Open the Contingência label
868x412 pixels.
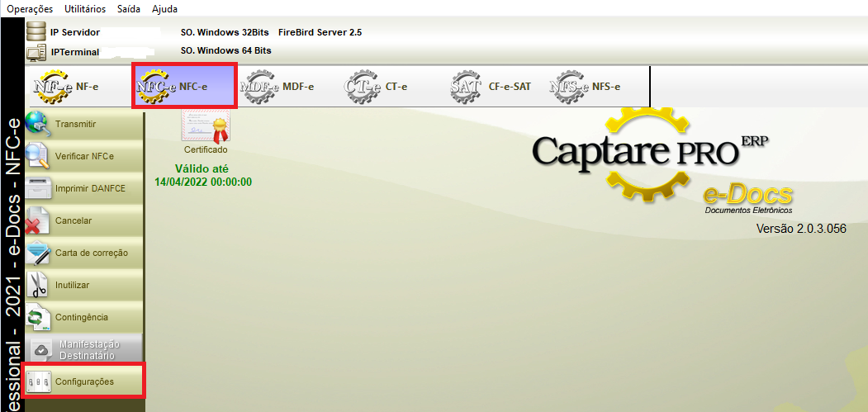click(82, 317)
